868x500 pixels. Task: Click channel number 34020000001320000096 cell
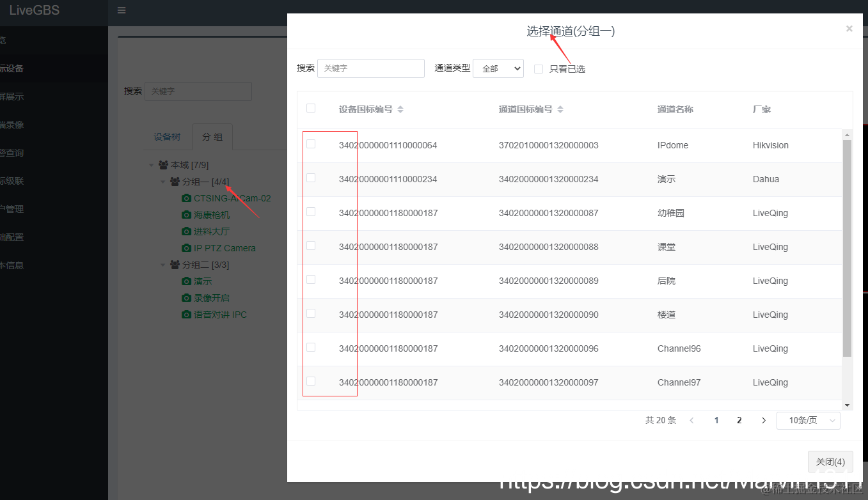tap(549, 348)
